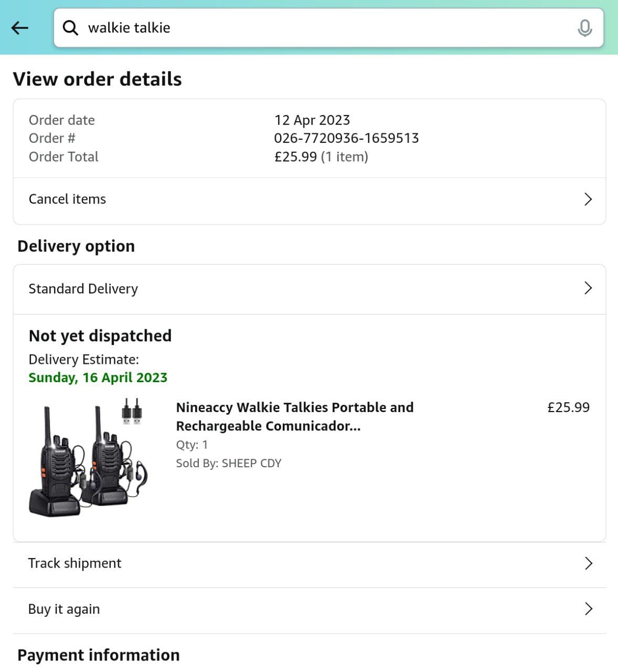
Task: Click the chevron beside Cancel items
Action: click(588, 199)
